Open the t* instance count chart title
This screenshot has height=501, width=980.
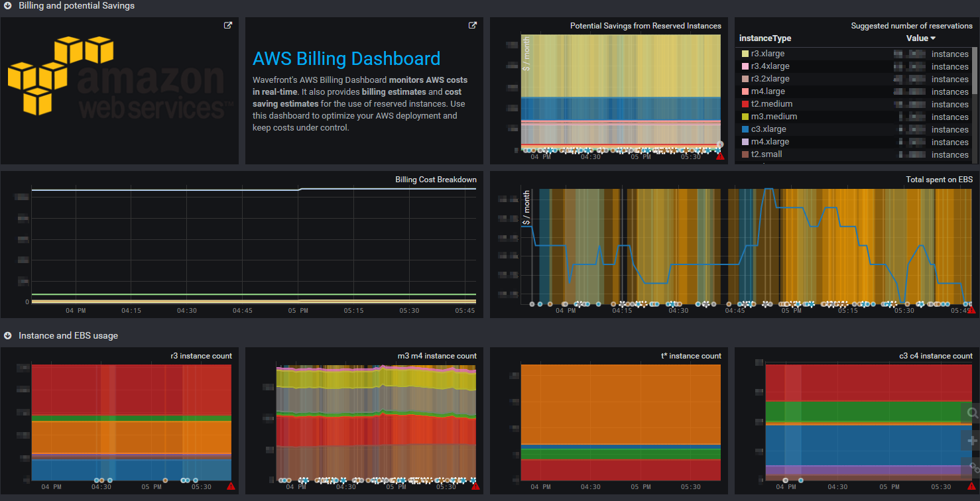[x=691, y=356]
